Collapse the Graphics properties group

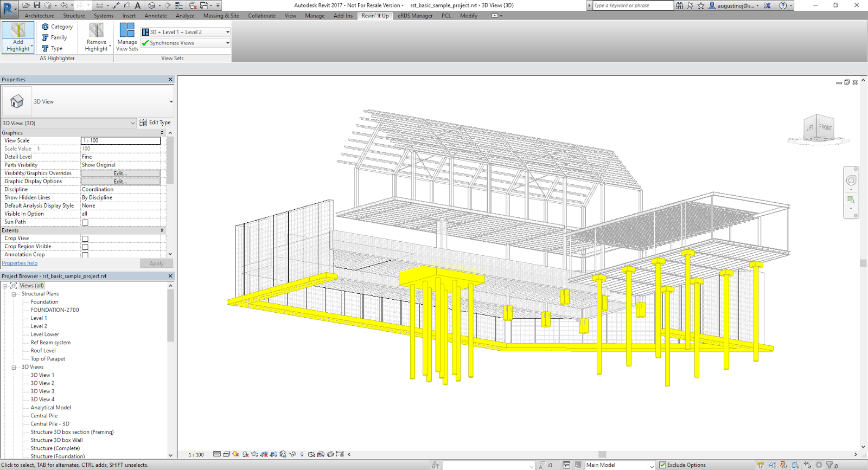pyautogui.click(x=162, y=133)
